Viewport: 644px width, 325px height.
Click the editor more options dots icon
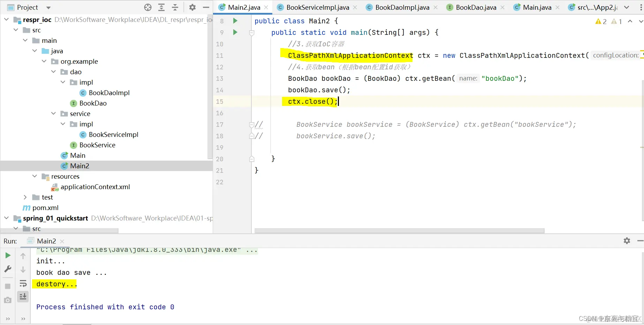tap(642, 7)
